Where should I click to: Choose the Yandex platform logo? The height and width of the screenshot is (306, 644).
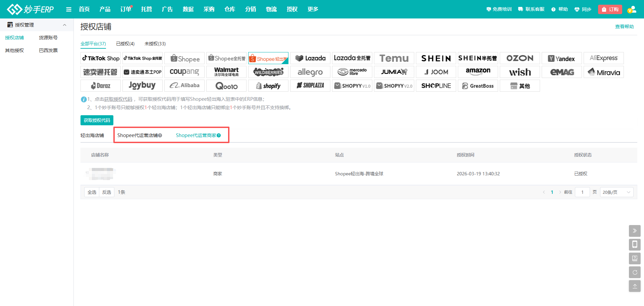[x=562, y=58]
